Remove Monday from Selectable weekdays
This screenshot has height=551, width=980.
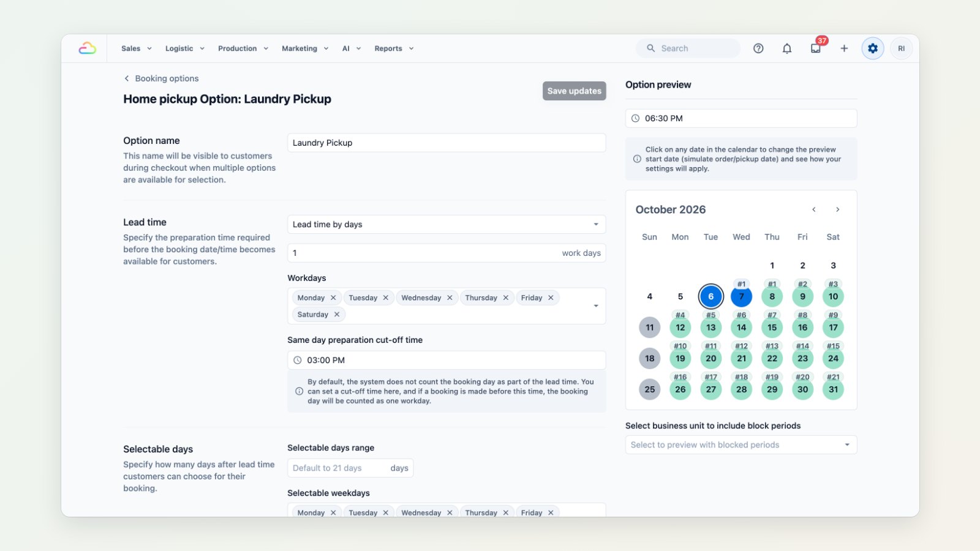(x=333, y=512)
